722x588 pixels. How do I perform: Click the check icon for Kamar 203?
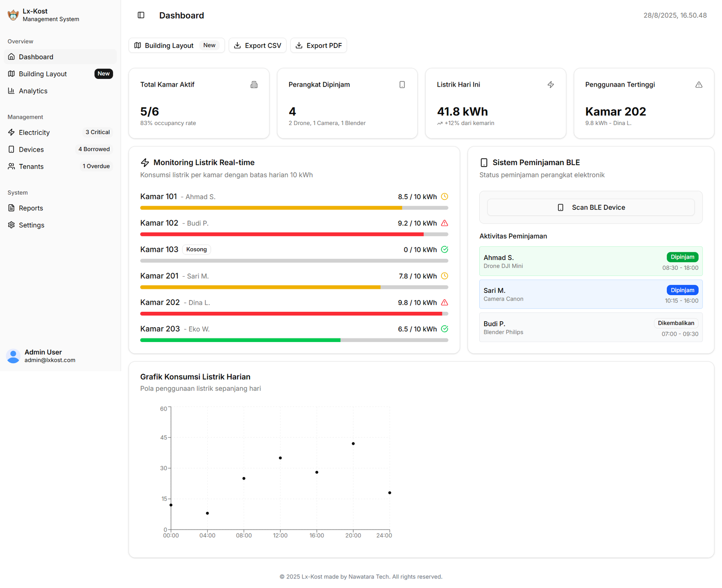444,329
